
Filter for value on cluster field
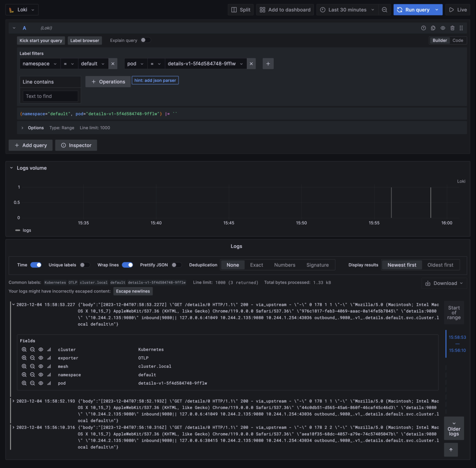click(24, 349)
